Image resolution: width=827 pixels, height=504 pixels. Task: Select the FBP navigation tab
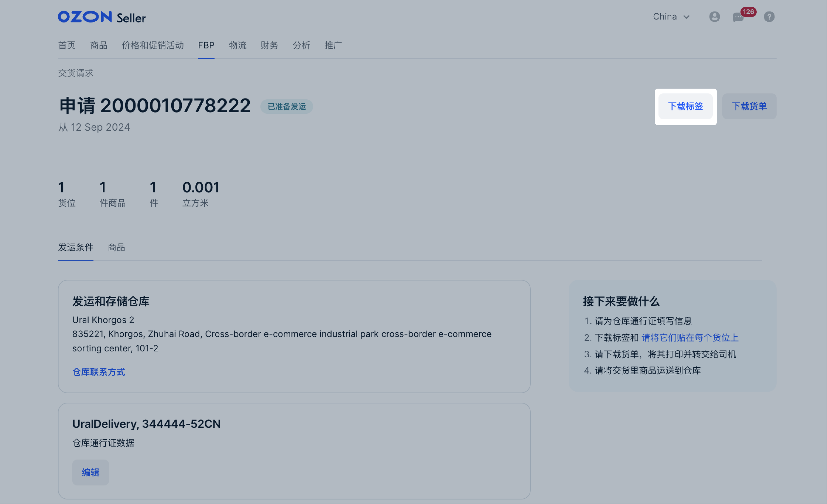tap(206, 45)
